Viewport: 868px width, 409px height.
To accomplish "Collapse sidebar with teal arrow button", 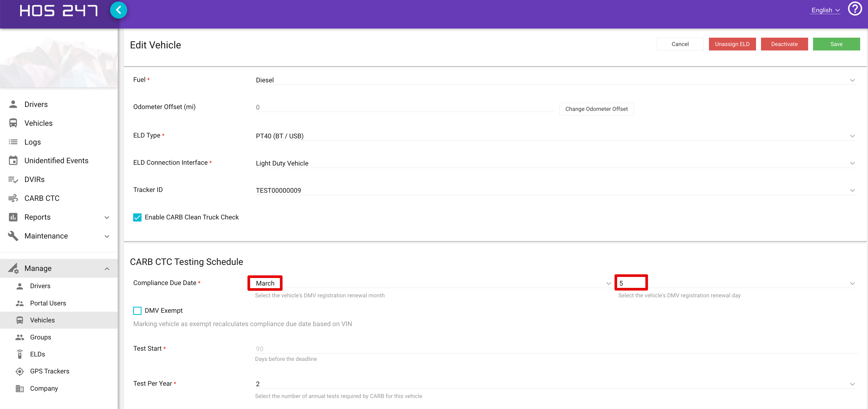I will coord(118,10).
